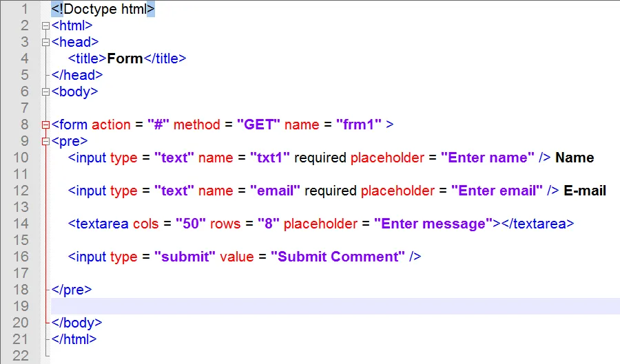Click the textarea cols attribute
The height and width of the screenshot is (364, 620).
pyautogui.click(x=145, y=224)
